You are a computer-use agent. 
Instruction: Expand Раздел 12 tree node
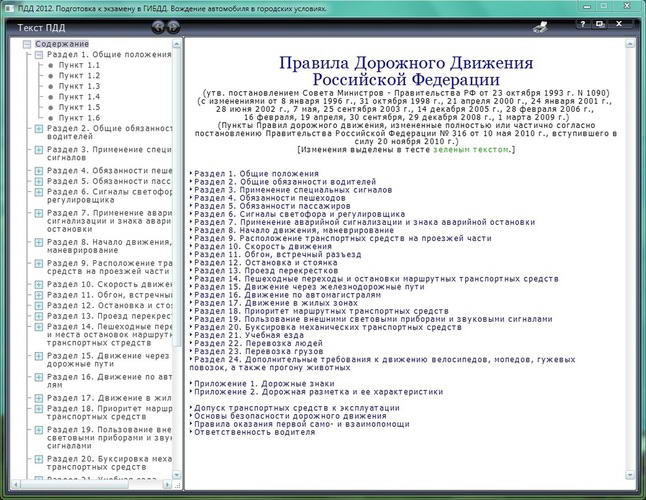tap(39, 306)
